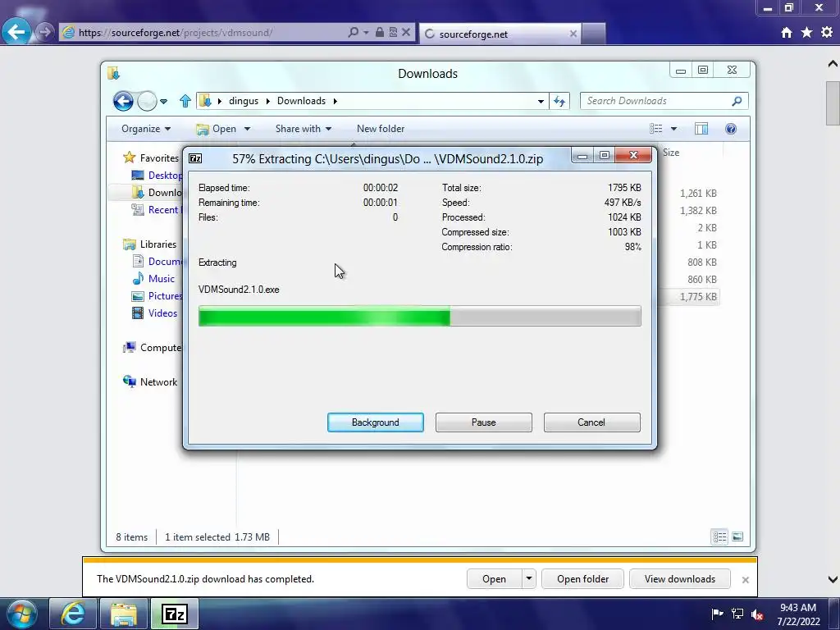Click Open in explorer toolbar
This screenshot has height=630, width=840.
[217, 129]
